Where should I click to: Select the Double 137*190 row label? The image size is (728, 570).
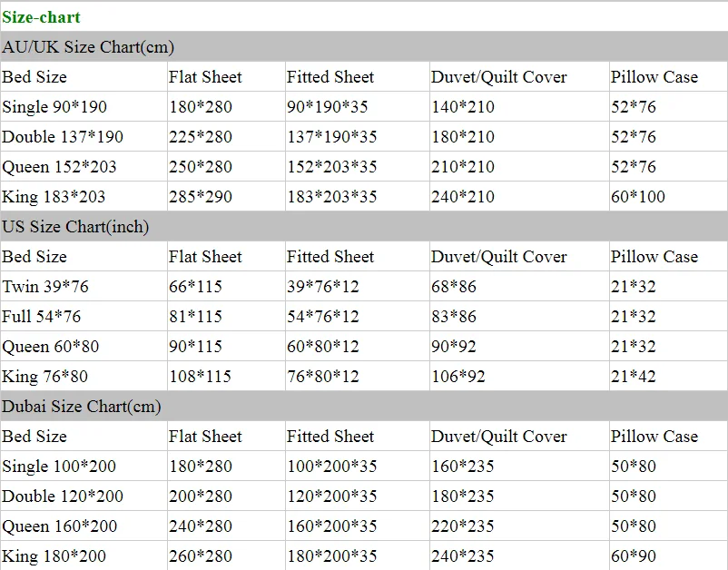click(63, 136)
